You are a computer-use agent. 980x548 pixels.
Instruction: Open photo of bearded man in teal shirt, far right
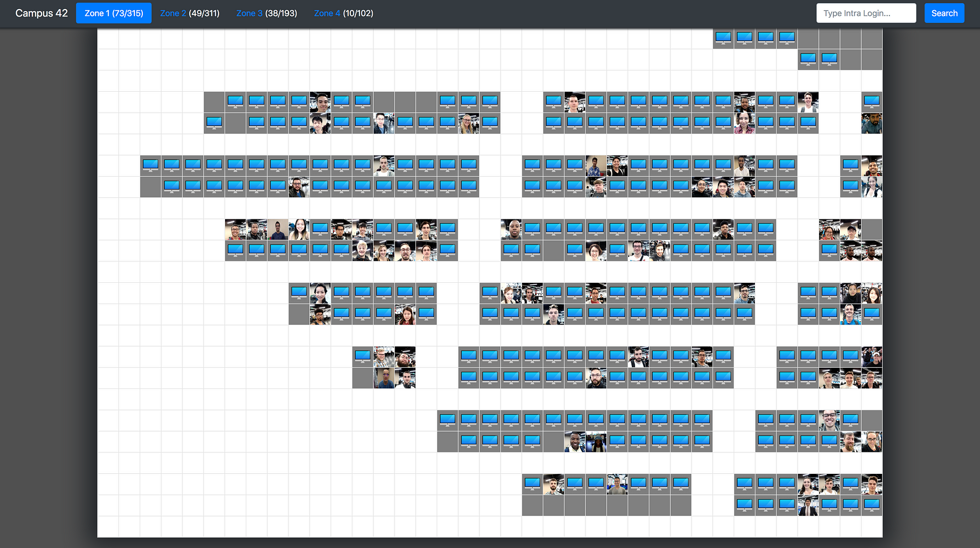[x=872, y=123]
